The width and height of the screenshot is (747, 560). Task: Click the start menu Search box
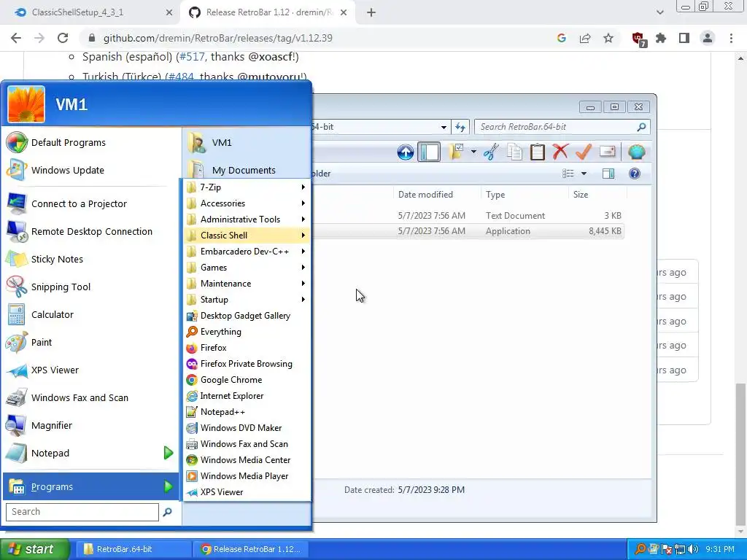(x=82, y=512)
